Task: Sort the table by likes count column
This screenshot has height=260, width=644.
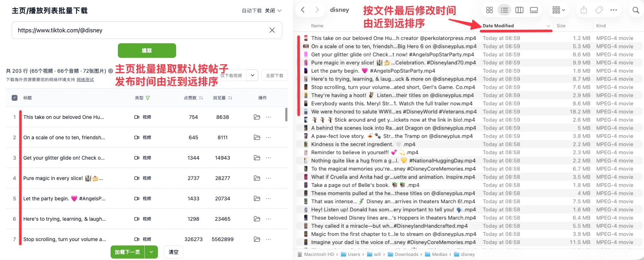Action: pos(193,98)
